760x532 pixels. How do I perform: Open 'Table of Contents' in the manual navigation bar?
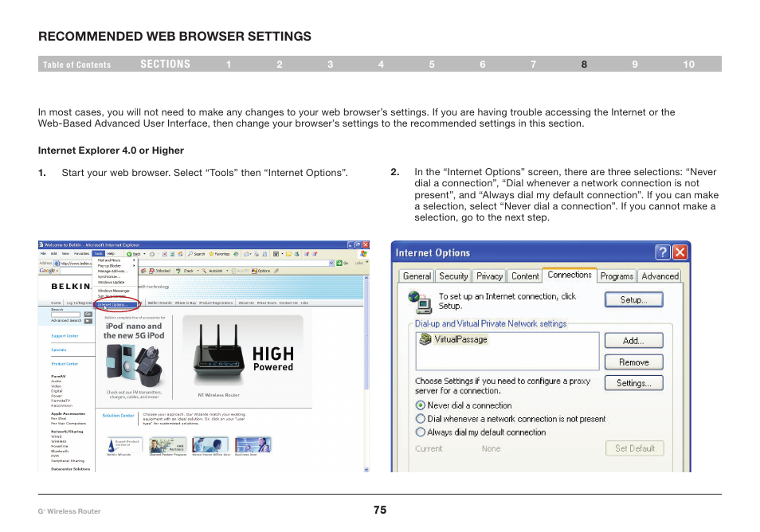point(76,65)
